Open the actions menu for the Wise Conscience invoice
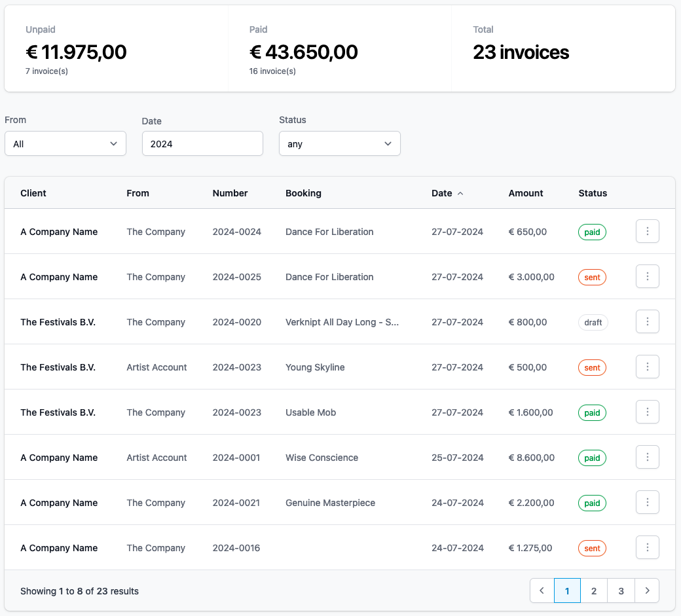 pos(647,457)
